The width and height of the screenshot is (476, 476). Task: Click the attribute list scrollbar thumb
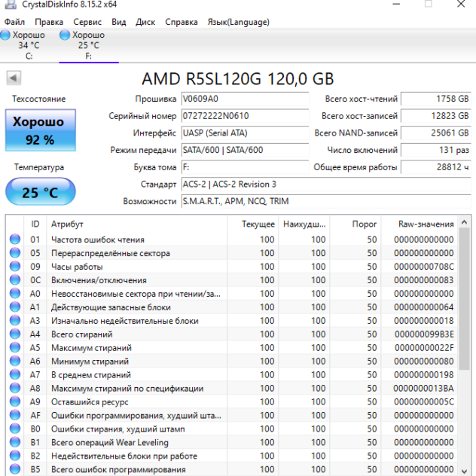tap(464, 299)
